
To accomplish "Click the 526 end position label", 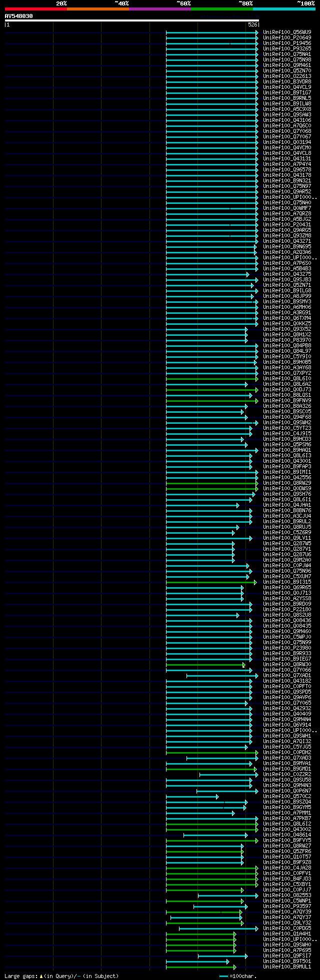I will coord(252,24).
